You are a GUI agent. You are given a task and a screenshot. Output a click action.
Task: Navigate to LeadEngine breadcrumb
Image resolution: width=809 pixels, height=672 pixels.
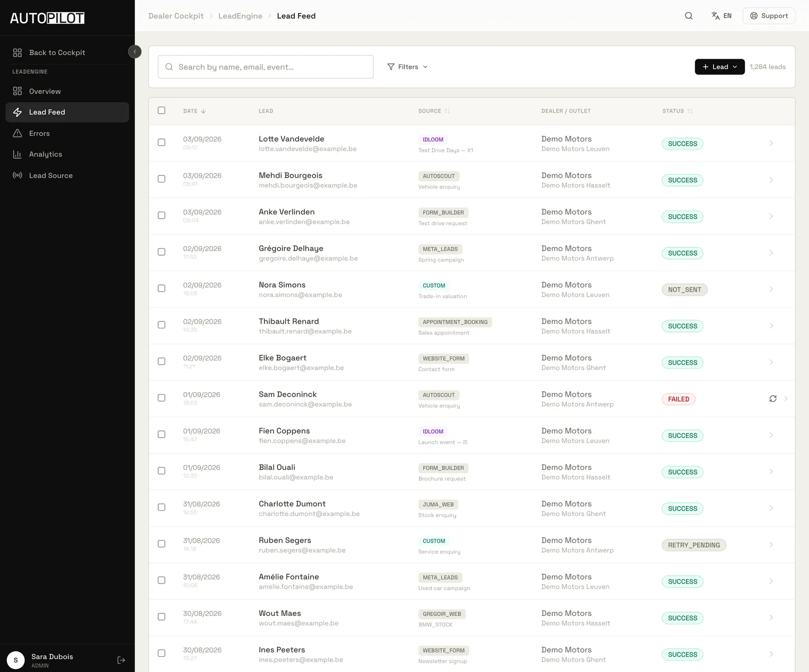(240, 16)
